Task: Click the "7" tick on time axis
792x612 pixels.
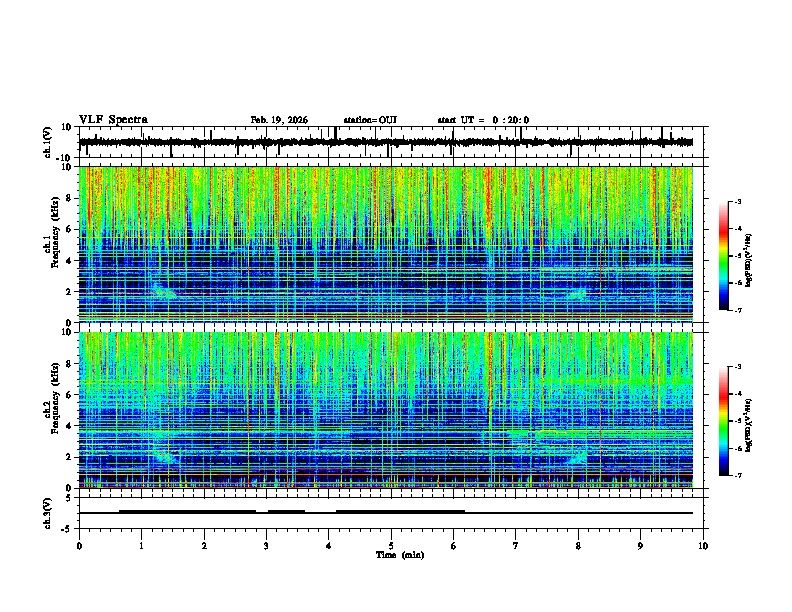Action: point(516,546)
